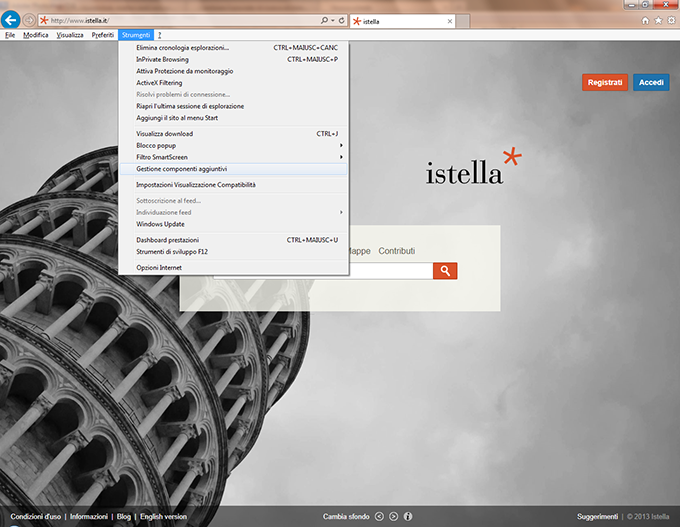
Task: Click the Strumenti menu
Action: tap(136, 35)
